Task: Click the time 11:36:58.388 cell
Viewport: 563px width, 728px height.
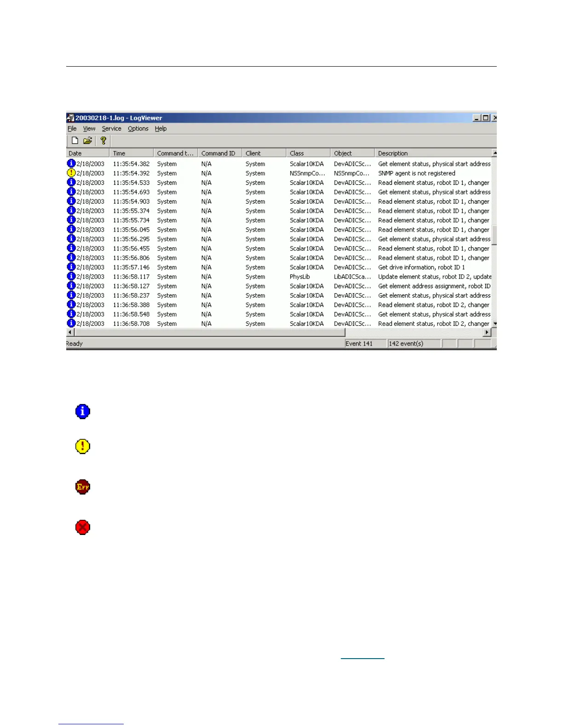Action: click(132, 305)
